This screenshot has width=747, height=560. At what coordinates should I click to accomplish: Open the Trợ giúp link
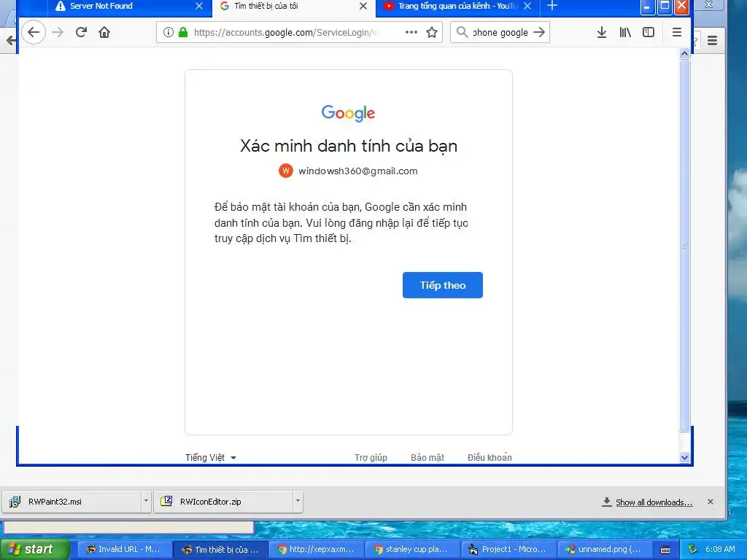click(x=371, y=457)
